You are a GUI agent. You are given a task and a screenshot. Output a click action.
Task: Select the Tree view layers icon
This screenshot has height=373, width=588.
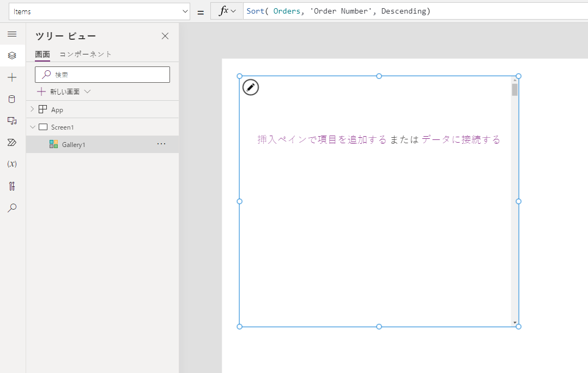pyautogui.click(x=12, y=56)
